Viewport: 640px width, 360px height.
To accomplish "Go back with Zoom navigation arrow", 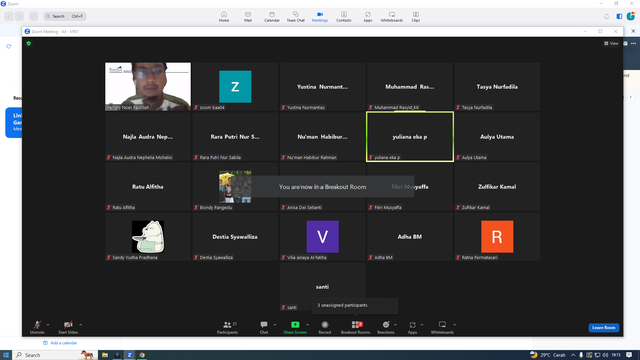I will [x=9, y=16].
